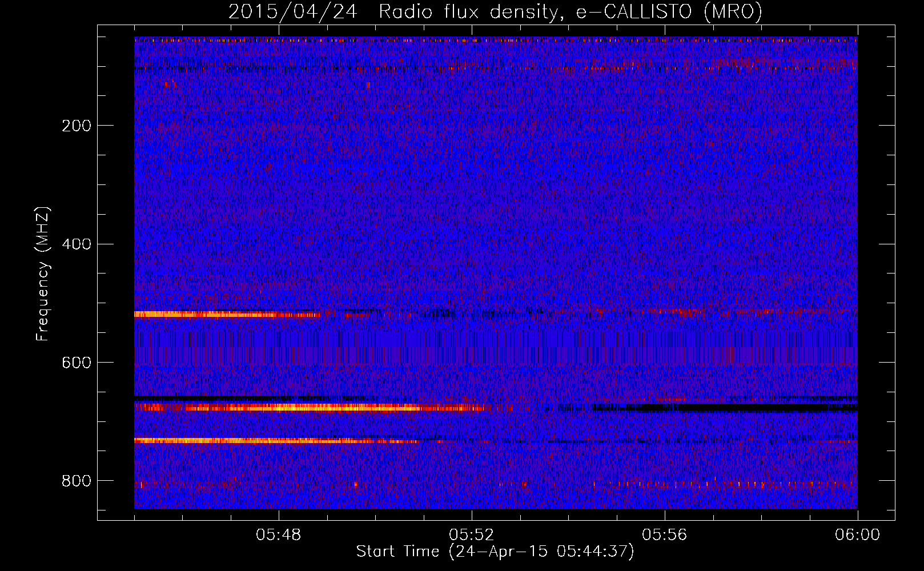Click the 200 frequency tick label
Screen dimensions: 924x571
[77, 126]
